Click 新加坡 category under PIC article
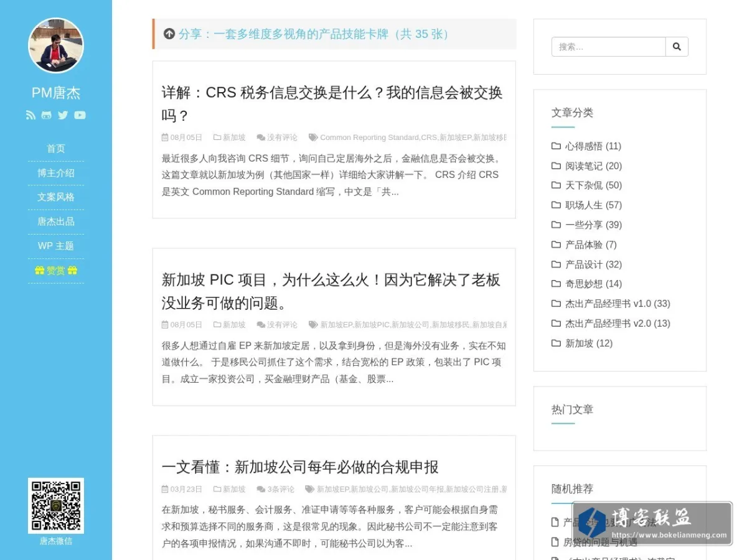747x560 pixels. coord(234,325)
